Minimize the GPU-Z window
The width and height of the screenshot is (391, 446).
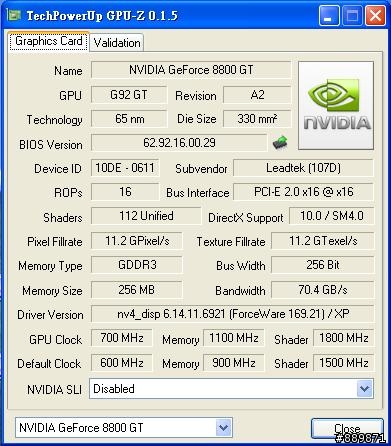click(329, 16)
